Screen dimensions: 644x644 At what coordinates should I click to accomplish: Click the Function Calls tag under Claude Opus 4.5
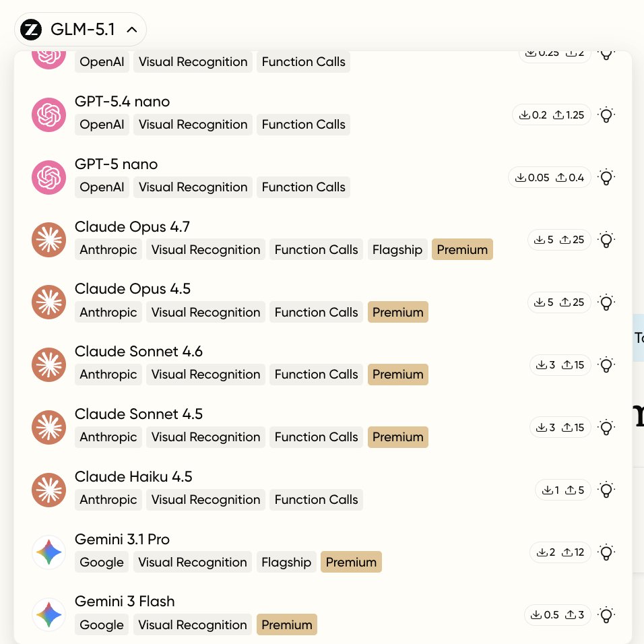pyautogui.click(x=316, y=312)
